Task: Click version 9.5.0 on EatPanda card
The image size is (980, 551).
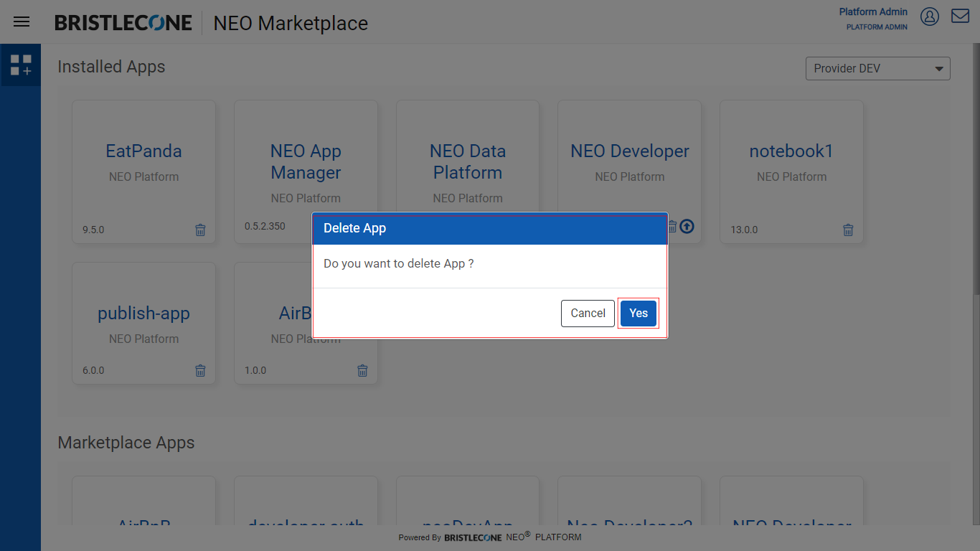Action: pos(93,230)
